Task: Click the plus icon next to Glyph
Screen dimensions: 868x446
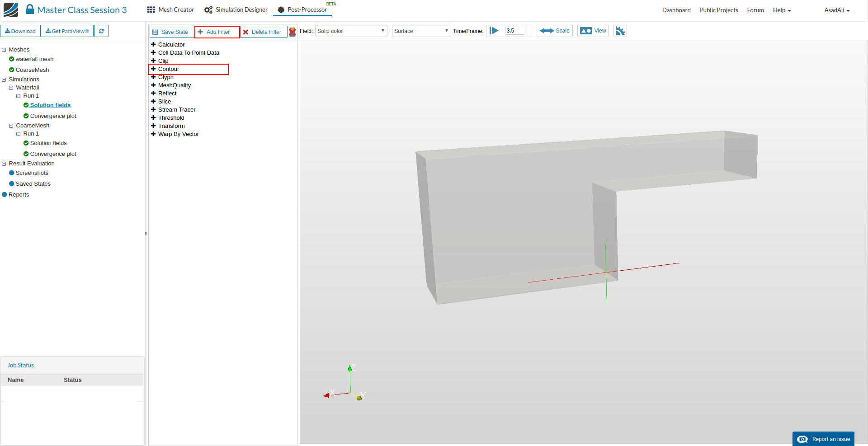Action: coord(153,77)
